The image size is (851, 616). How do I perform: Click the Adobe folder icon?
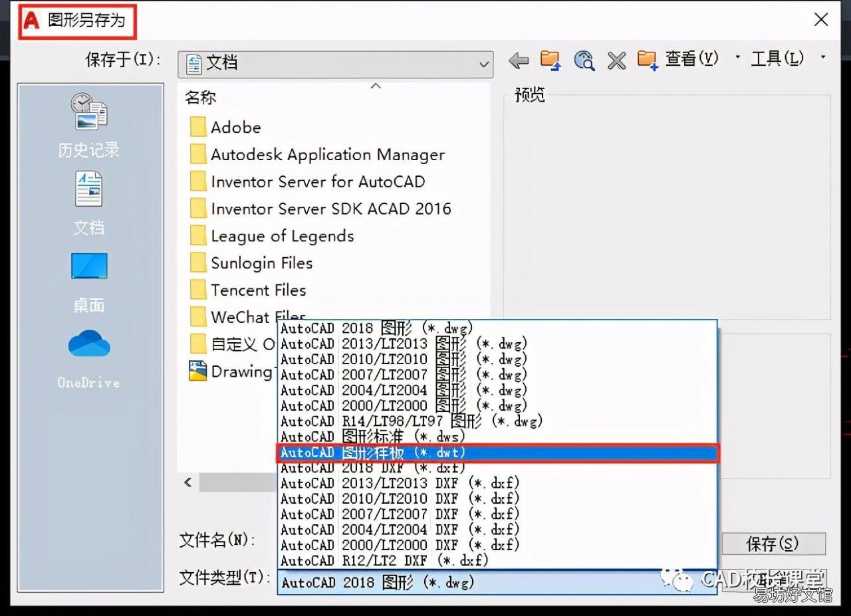click(198, 127)
